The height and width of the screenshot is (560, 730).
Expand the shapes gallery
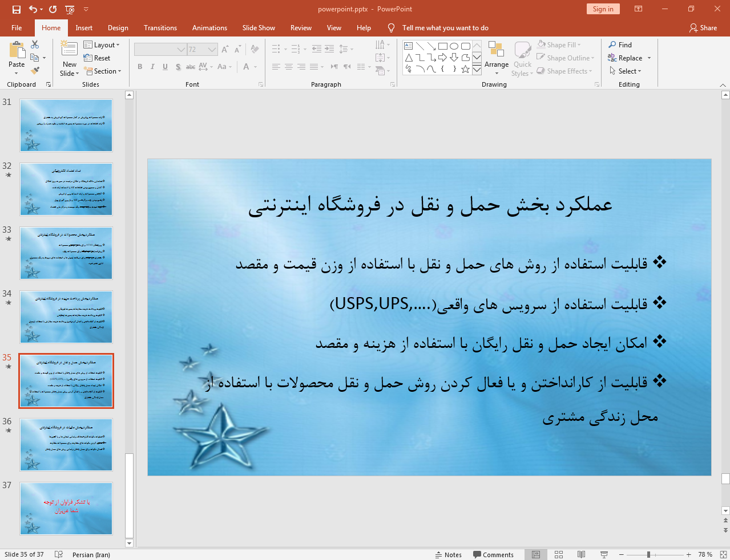click(477, 70)
